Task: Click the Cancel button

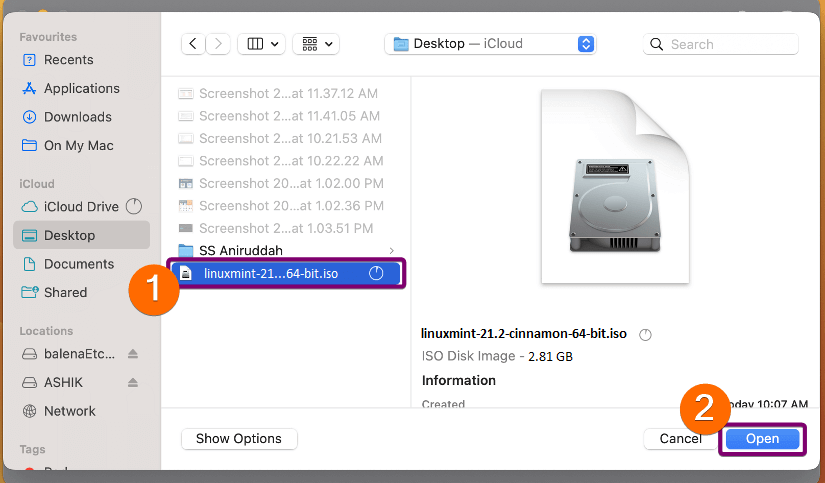Action: tap(680, 439)
